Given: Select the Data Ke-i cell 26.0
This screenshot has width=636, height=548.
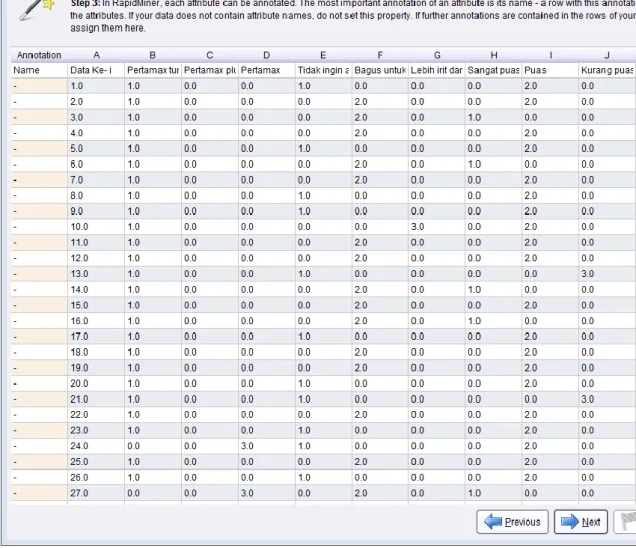Looking at the screenshot, I should [x=96, y=477].
